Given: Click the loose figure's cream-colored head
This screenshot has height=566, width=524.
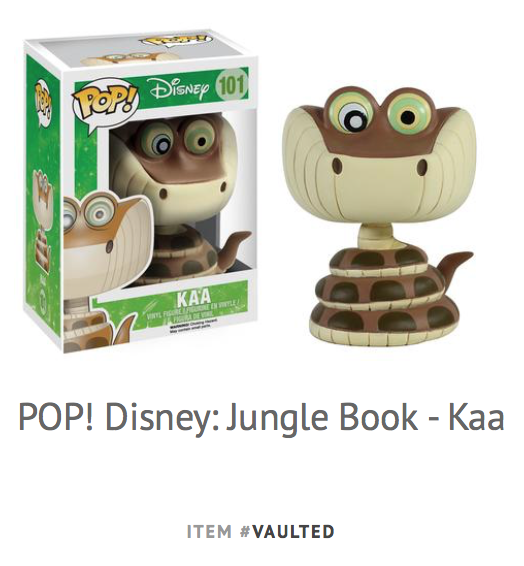Looking at the screenshot, I should coord(379,161).
